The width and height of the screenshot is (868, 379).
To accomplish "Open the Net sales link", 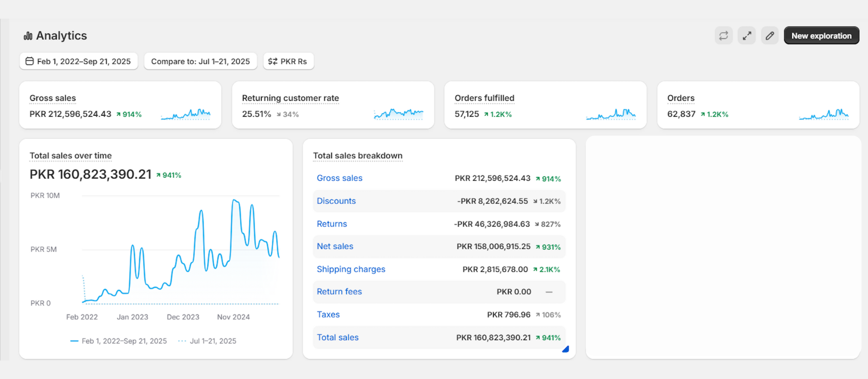I will click(x=335, y=246).
